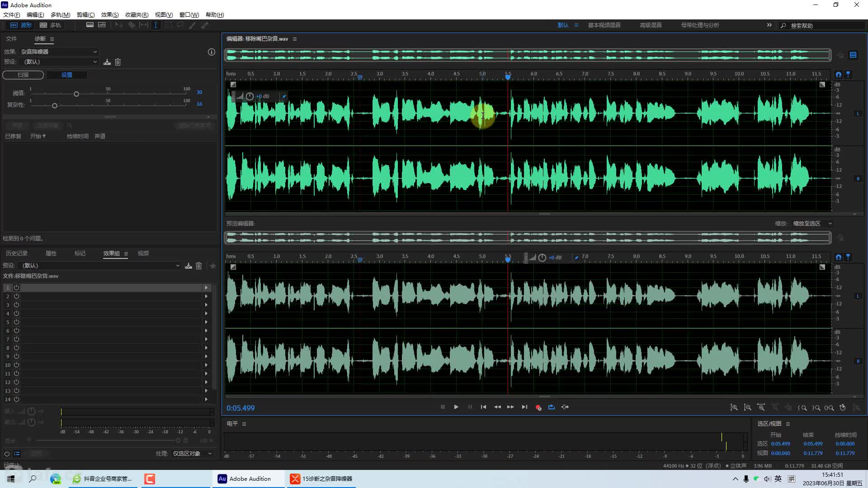Move playhead to previous marker
Screen dimensions: 868x488
(483, 407)
